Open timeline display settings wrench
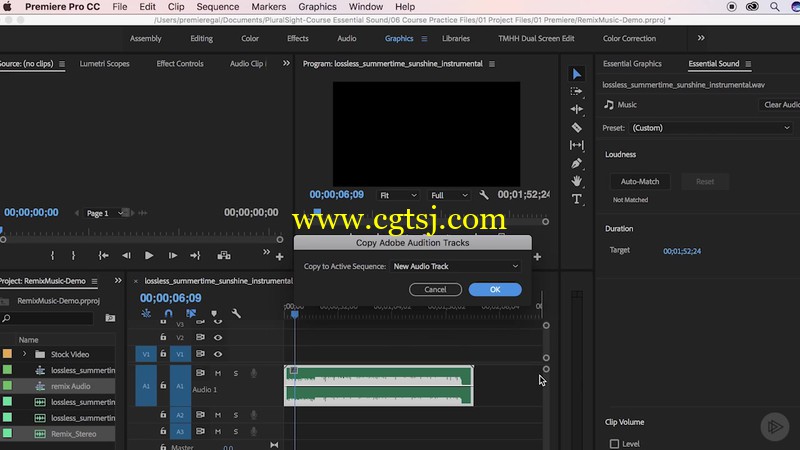Image resolution: width=800 pixels, height=450 pixels. click(x=236, y=313)
